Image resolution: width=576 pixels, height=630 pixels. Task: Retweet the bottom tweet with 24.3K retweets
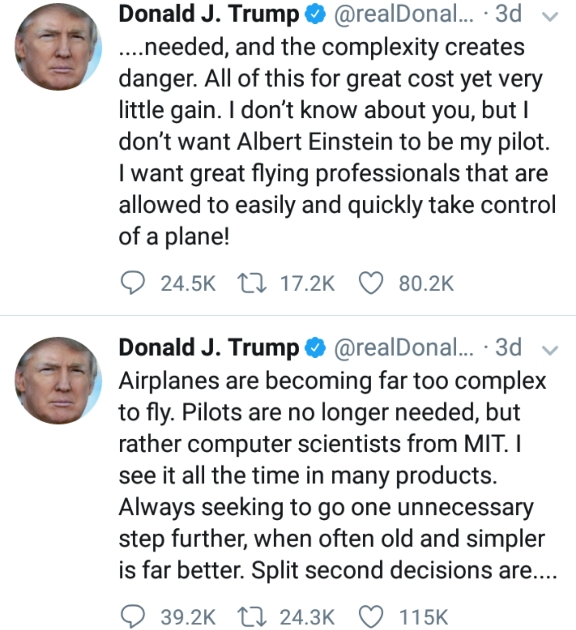[251, 616]
